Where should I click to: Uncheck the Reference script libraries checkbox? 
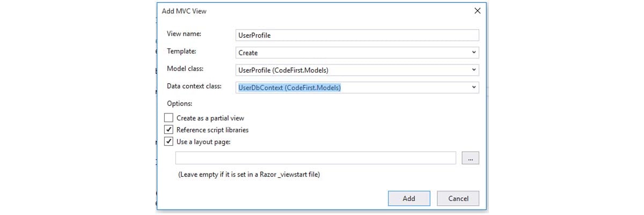click(169, 130)
